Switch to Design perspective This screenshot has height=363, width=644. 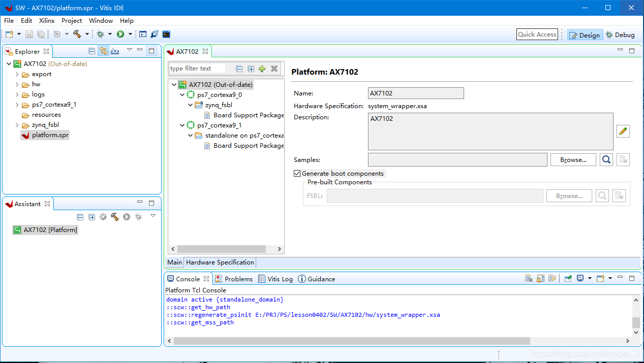[x=585, y=35]
